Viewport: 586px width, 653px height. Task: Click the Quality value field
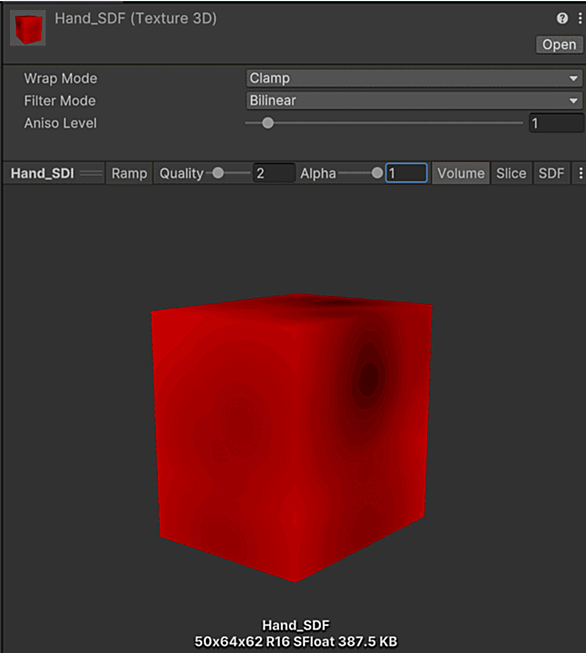click(x=274, y=173)
